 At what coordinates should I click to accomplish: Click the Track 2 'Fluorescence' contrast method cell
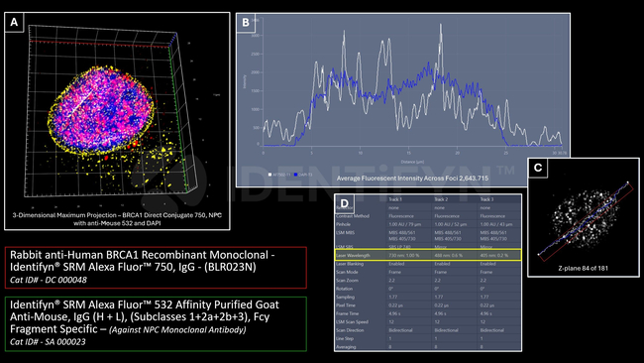(x=447, y=216)
